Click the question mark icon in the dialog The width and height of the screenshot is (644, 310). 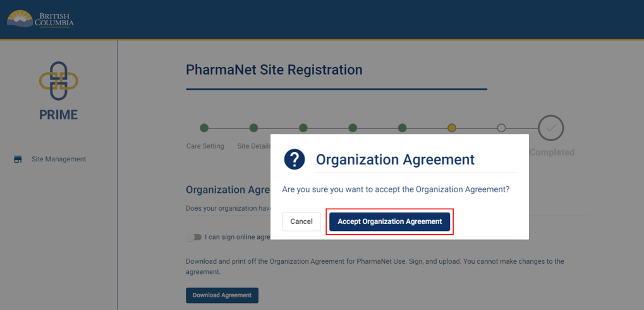pos(295,159)
